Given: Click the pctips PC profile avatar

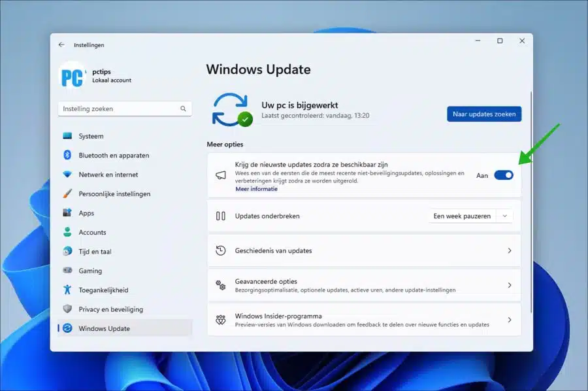Looking at the screenshot, I should pos(73,76).
